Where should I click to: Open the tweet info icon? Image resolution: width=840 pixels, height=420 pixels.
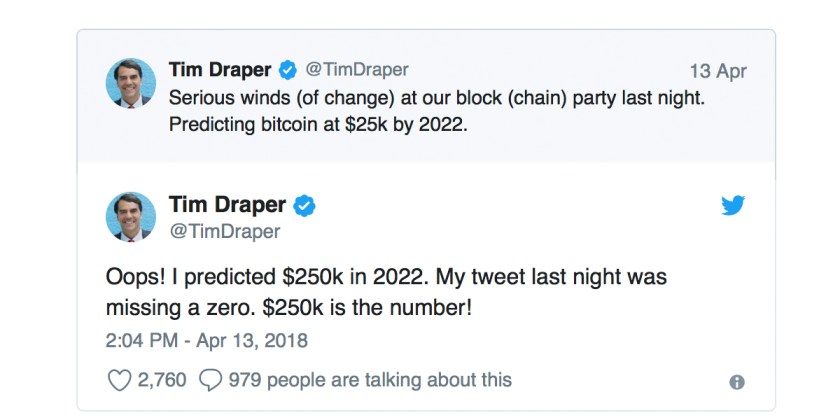point(737,382)
